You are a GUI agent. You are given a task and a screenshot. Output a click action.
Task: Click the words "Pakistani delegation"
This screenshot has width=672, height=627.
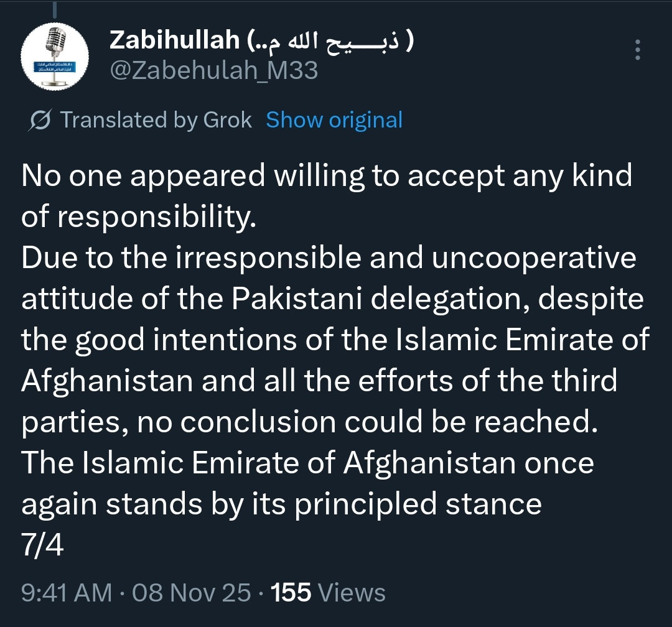380,299
